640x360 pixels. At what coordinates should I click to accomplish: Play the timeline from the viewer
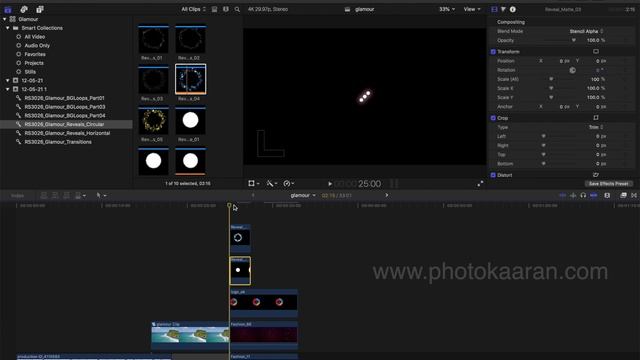[330, 184]
